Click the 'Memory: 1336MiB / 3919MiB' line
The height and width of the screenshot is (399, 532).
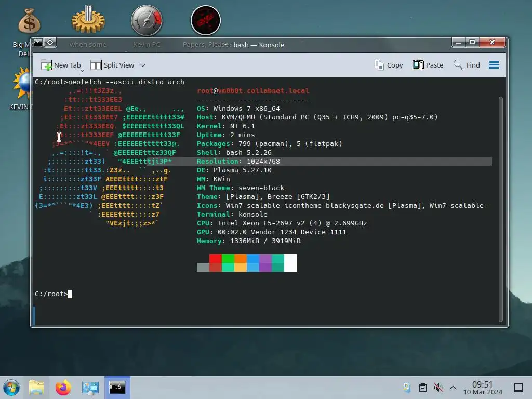pyautogui.click(x=249, y=241)
